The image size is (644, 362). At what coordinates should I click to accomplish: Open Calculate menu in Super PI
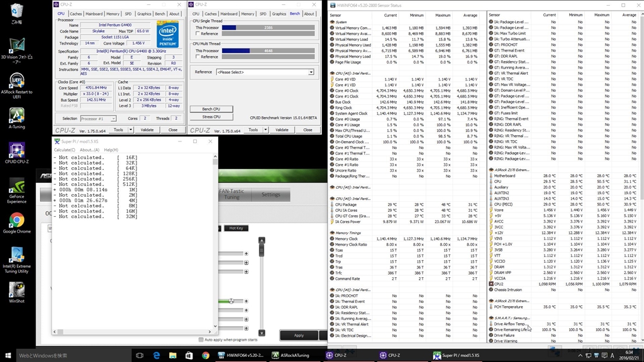[x=65, y=150]
